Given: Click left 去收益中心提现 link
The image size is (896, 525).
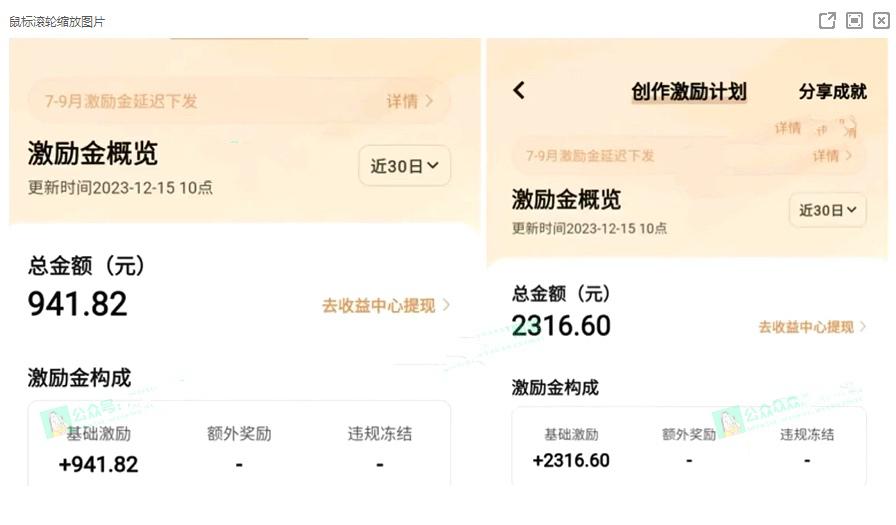Looking at the screenshot, I should [x=379, y=306].
